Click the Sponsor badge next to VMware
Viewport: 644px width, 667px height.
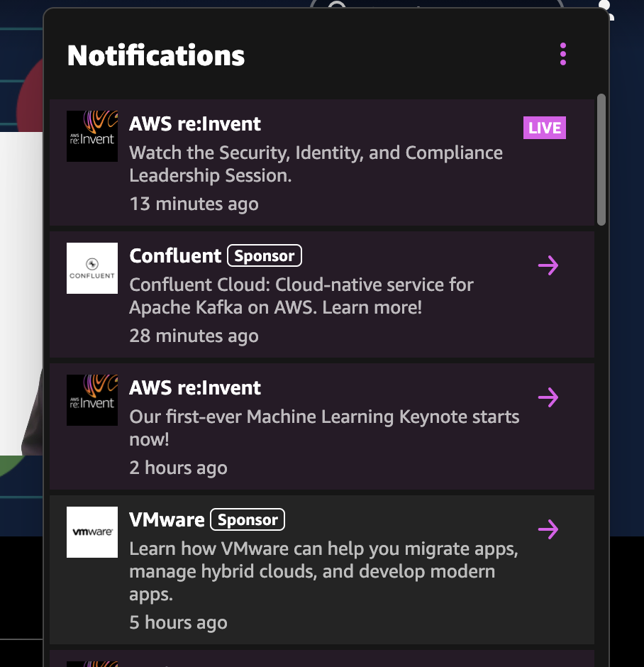point(248,519)
